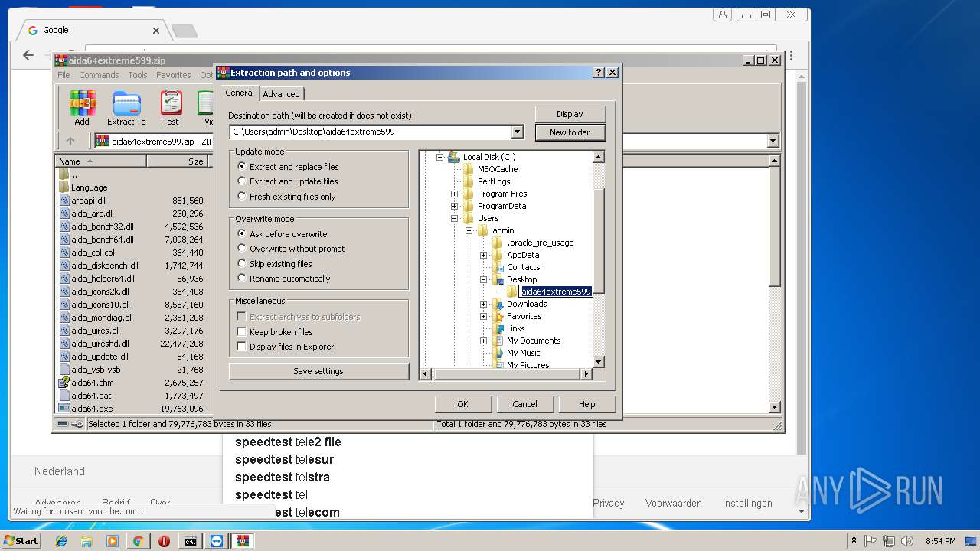Enable Keep broken files checkbox
980x551 pixels.
[x=242, y=332]
